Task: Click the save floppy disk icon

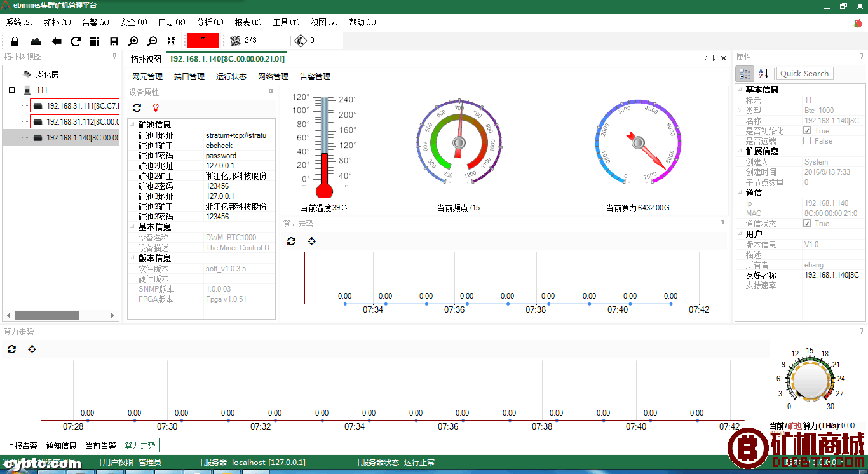Action: click(x=114, y=41)
